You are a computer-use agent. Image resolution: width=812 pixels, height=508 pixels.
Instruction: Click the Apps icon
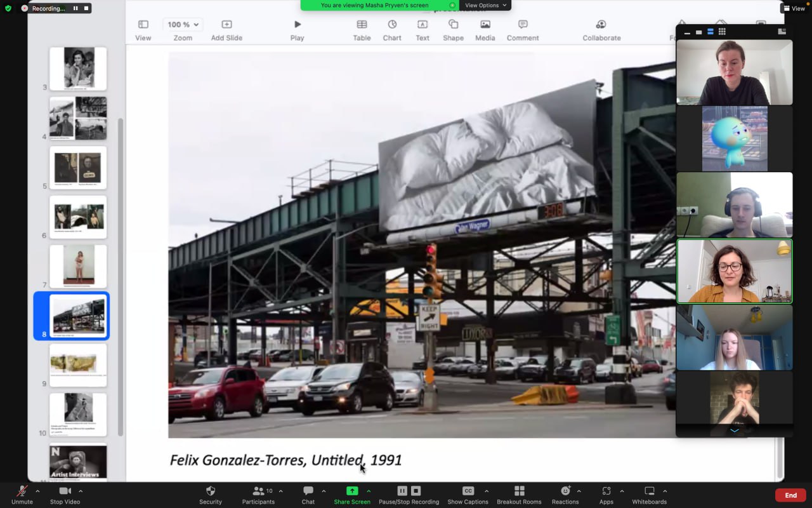(x=606, y=491)
